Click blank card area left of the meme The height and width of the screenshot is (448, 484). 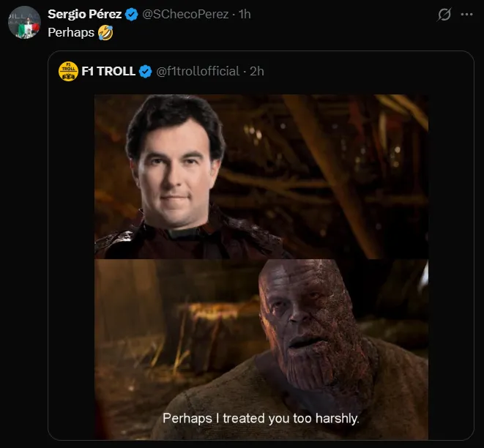pos(72,256)
